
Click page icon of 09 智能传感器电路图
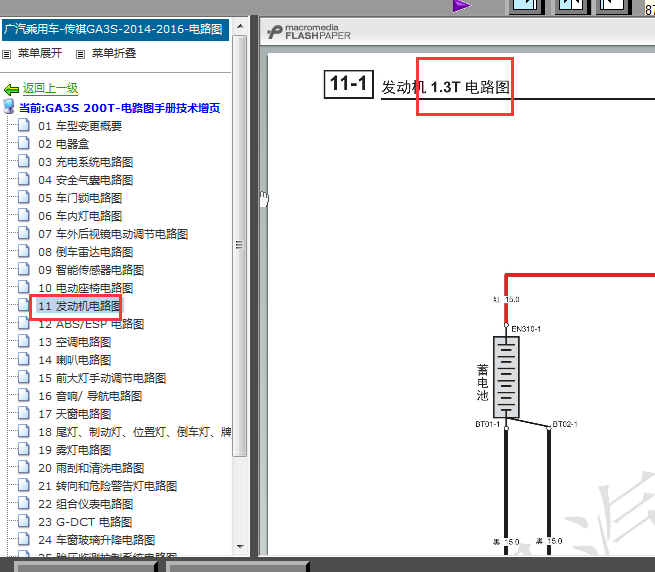(x=24, y=269)
